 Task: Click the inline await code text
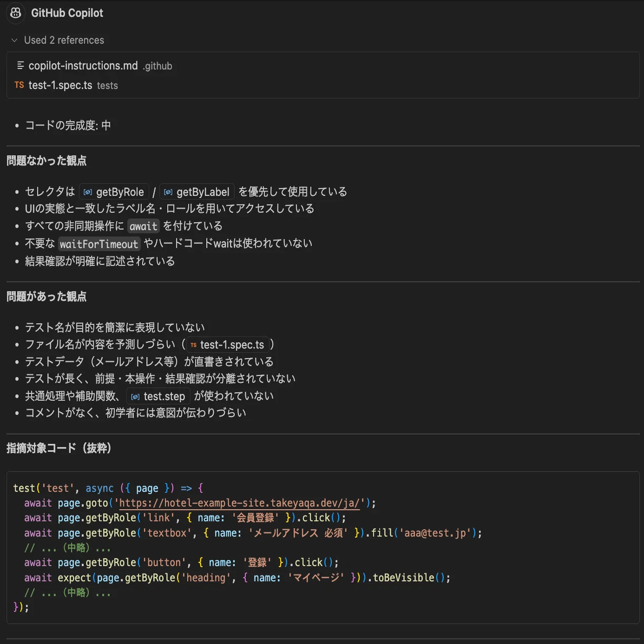click(x=143, y=226)
